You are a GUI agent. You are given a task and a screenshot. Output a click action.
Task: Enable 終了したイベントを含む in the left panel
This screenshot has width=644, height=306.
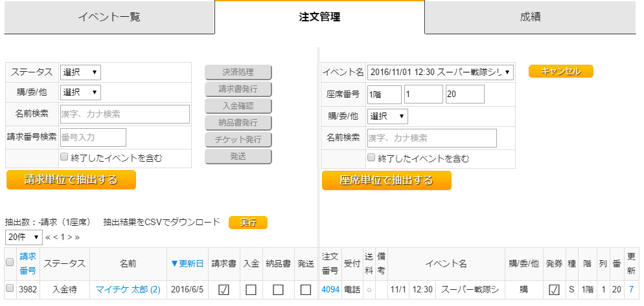64,157
